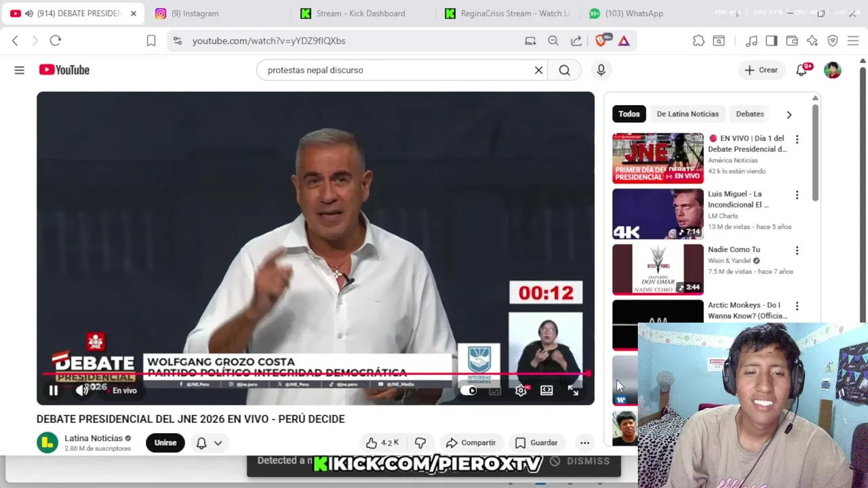Save video with Guardar button
868x488 pixels.
[x=536, y=443]
